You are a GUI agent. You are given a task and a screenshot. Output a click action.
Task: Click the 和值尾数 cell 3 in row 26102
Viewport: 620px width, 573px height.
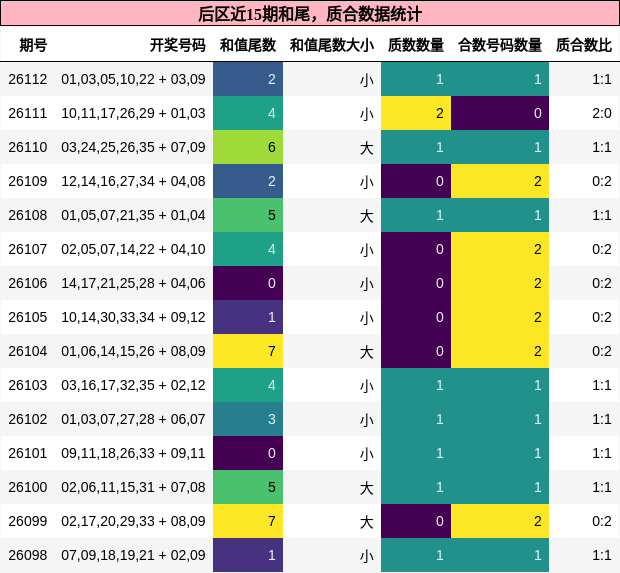coord(248,419)
